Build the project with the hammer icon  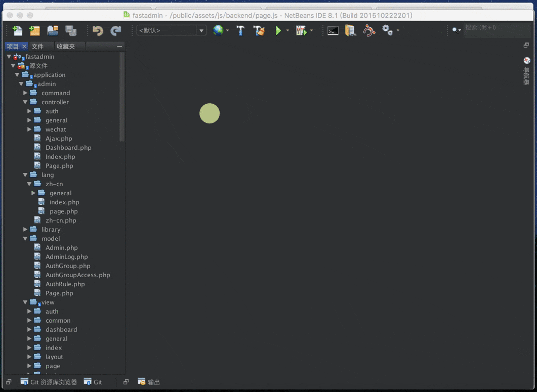pos(240,30)
